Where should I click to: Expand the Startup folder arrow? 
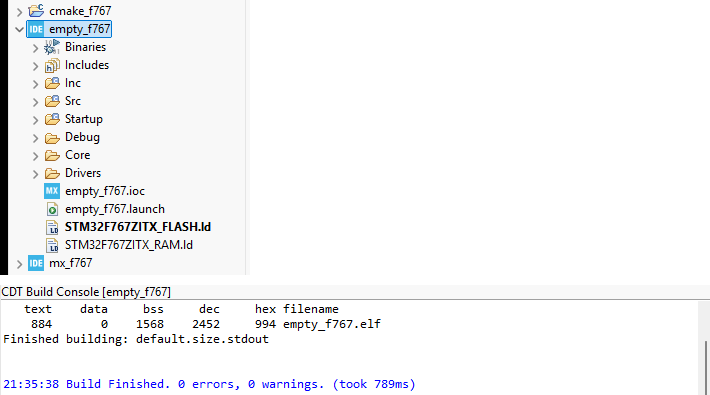(x=35, y=120)
